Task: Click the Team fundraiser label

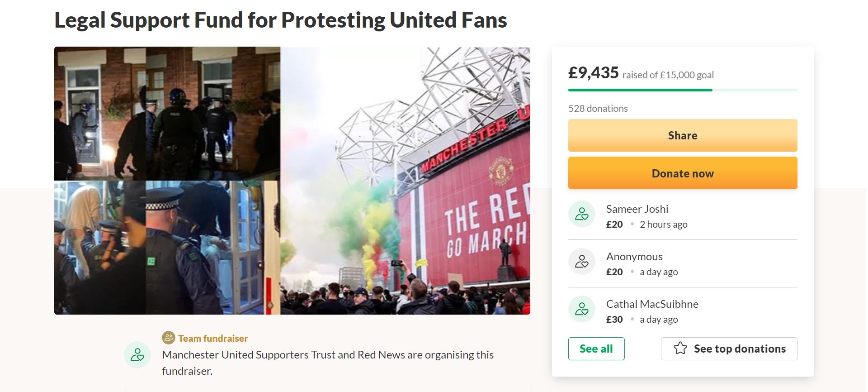Action: tap(213, 339)
